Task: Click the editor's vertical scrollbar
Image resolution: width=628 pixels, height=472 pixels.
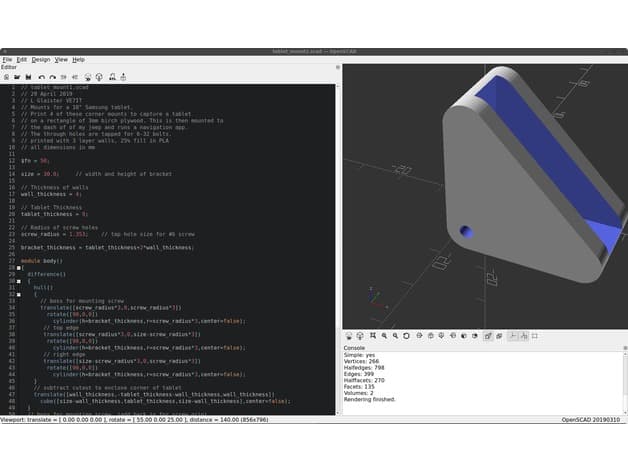Action: [338, 249]
